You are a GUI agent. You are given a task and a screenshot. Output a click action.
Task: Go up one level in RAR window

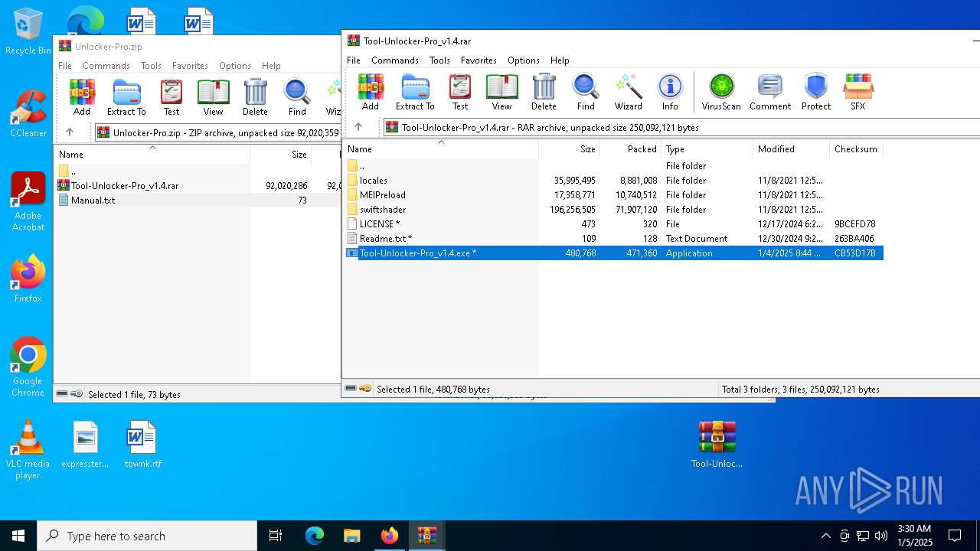(x=358, y=127)
